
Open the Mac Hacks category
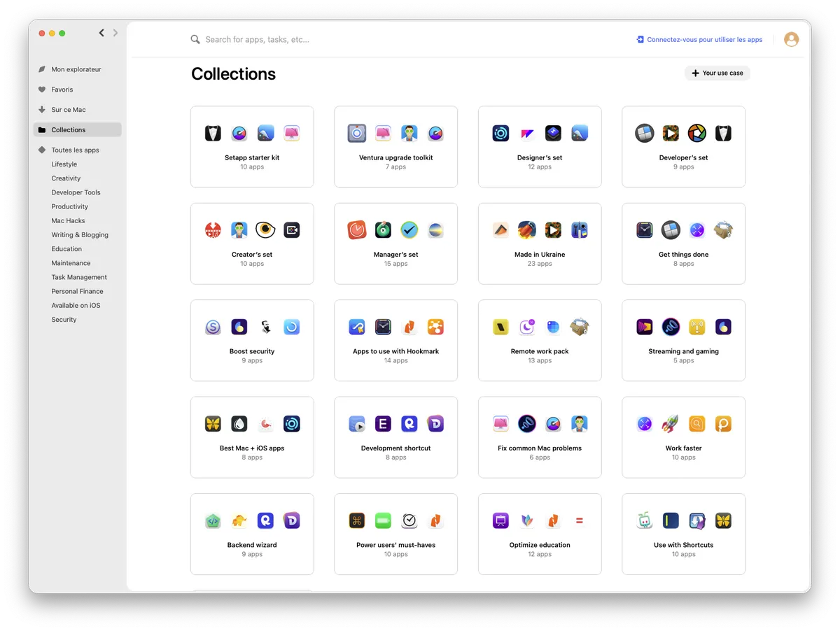tap(68, 220)
